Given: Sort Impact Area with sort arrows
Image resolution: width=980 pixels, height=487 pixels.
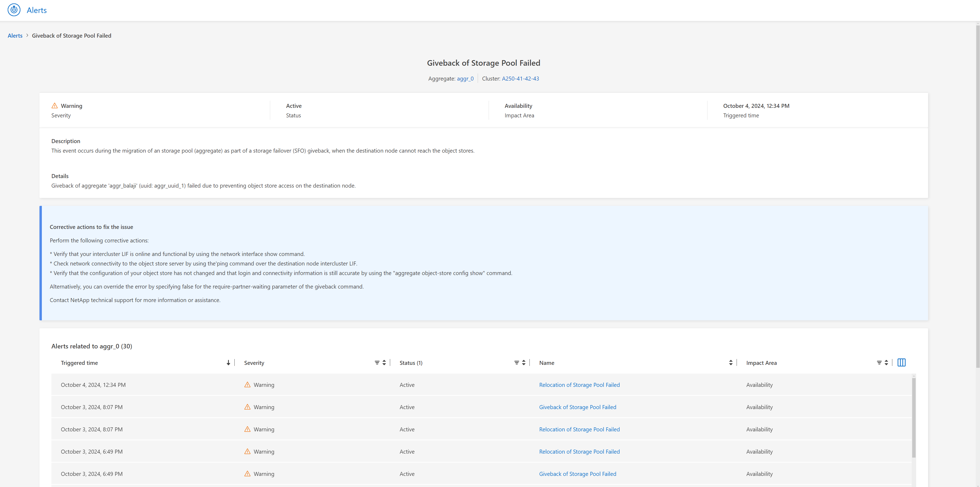Looking at the screenshot, I should [887, 362].
